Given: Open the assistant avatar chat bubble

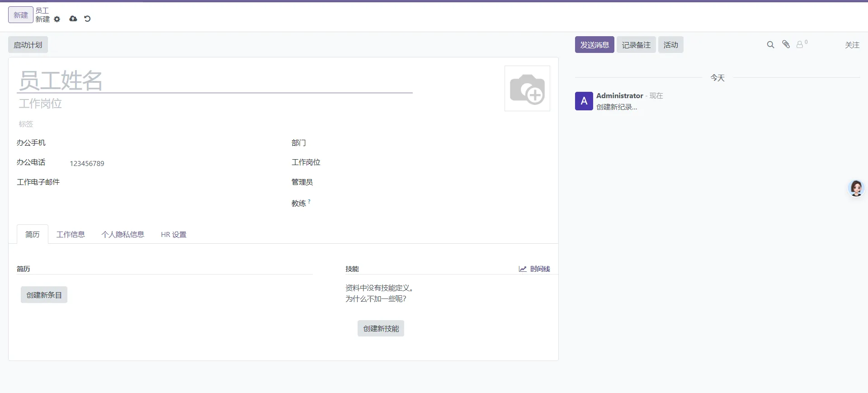Looking at the screenshot, I should [856, 188].
